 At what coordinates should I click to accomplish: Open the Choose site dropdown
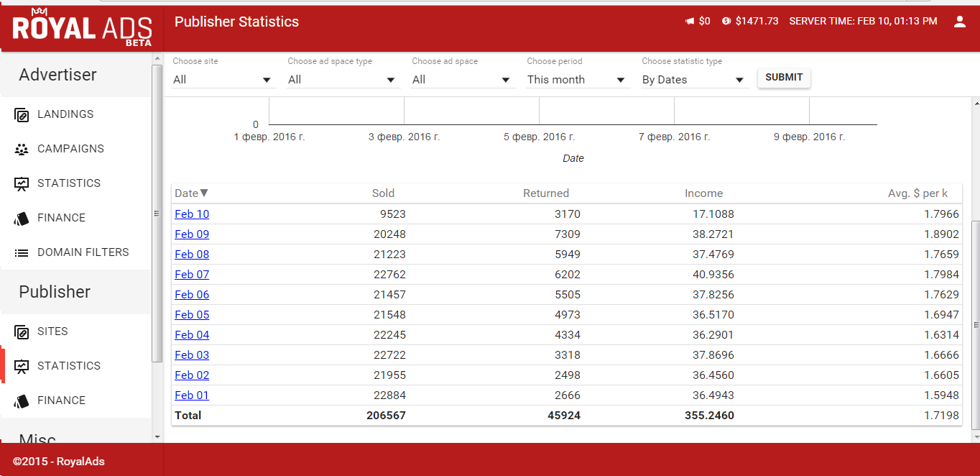pos(223,80)
